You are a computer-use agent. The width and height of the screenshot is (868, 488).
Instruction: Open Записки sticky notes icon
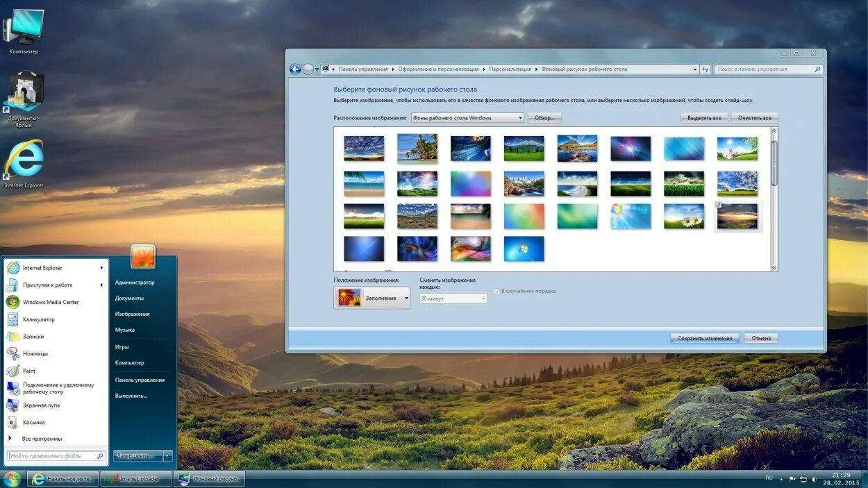[13, 336]
